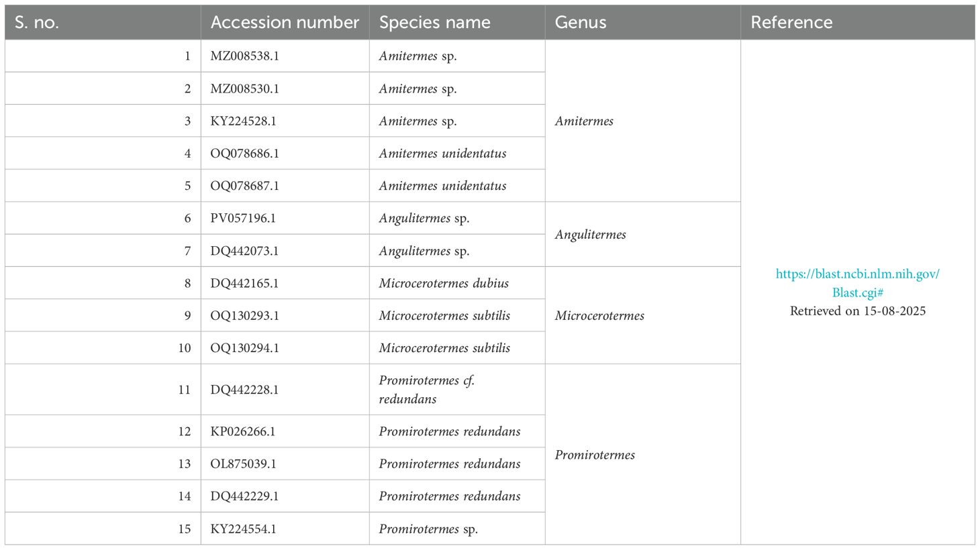Click the Promirotermes genus cell
The image size is (980, 550).
595,454
